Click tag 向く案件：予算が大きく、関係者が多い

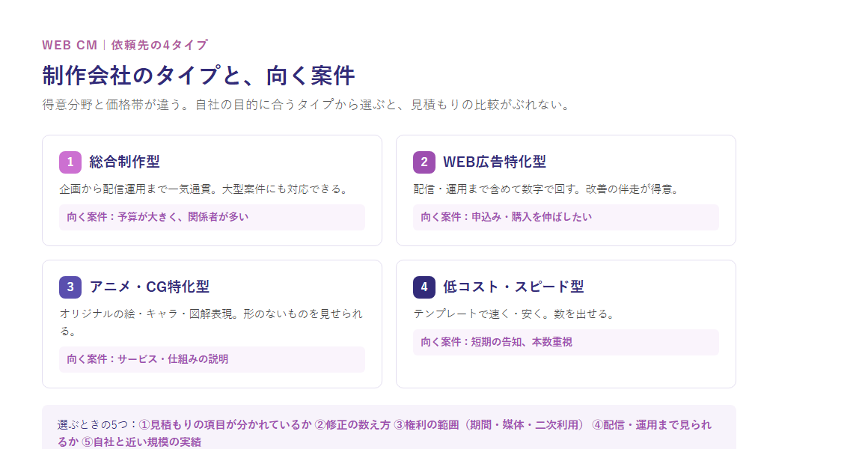pos(212,217)
